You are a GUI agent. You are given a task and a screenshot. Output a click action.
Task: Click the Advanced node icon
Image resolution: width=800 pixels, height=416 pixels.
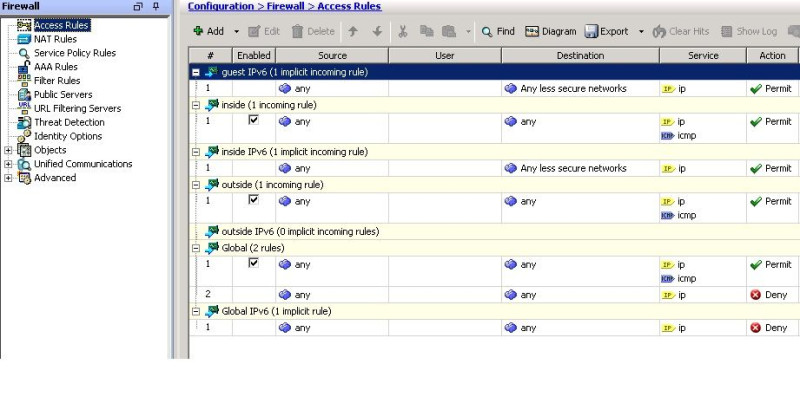24,178
